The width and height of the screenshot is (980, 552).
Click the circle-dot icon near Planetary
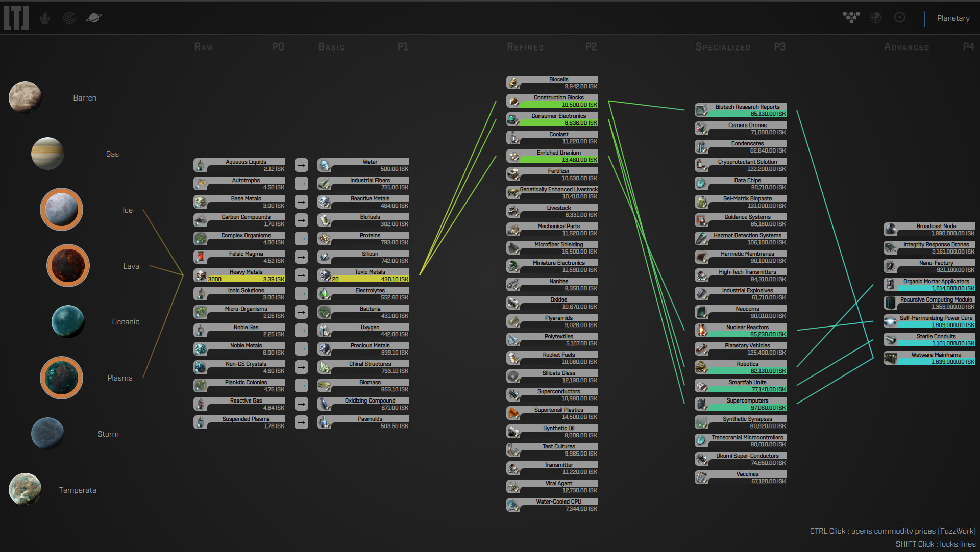click(900, 18)
